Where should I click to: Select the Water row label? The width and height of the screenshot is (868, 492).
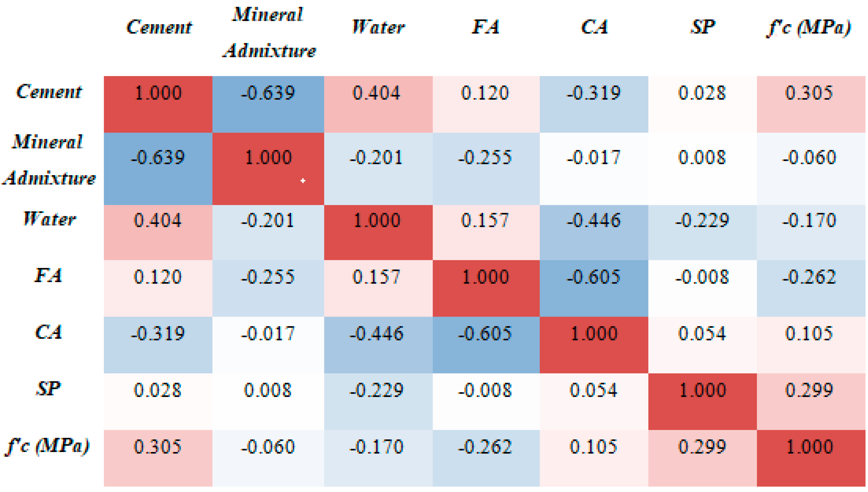(50, 219)
